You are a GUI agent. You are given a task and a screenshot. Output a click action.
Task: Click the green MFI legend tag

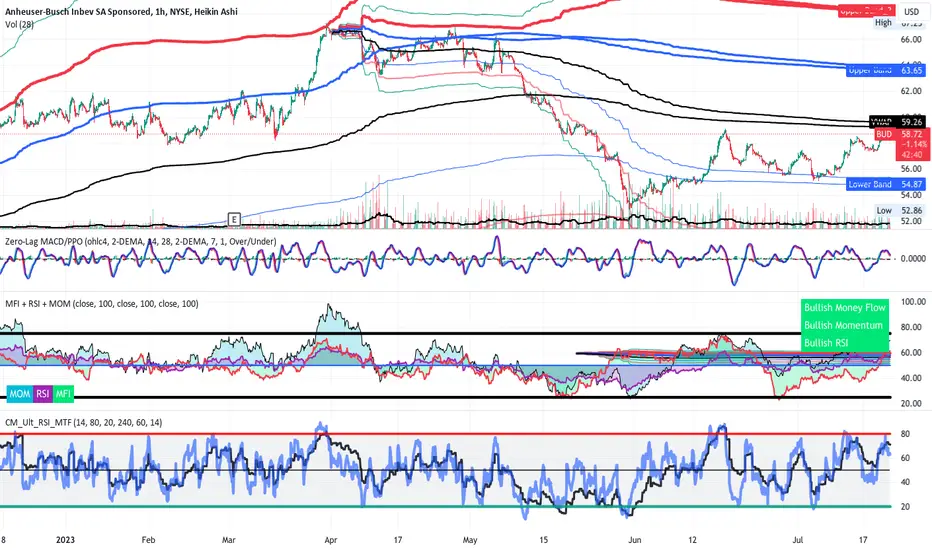63,394
